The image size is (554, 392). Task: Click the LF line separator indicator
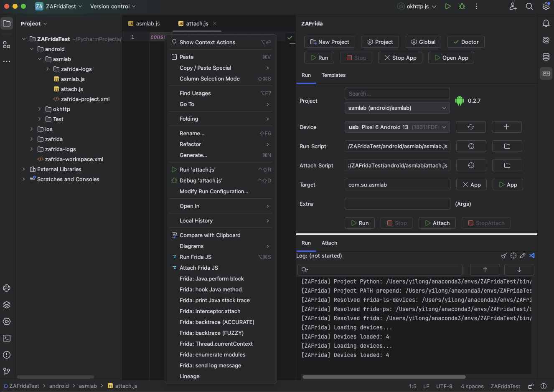pos(426,386)
